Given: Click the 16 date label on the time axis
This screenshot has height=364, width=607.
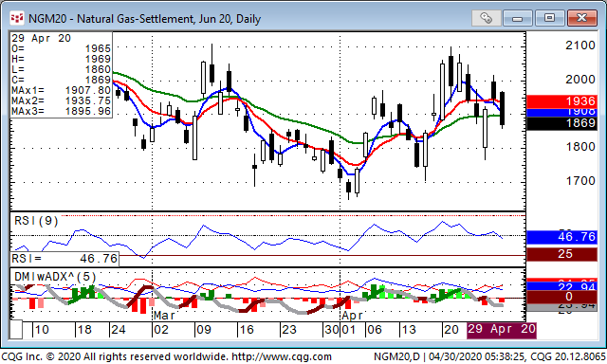Looking at the screenshot, I should tap(247, 330).
